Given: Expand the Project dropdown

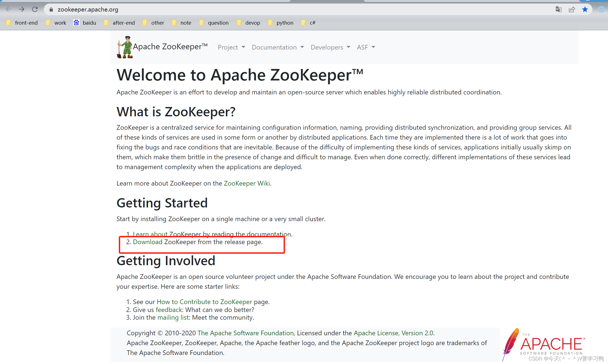Looking at the screenshot, I should click(231, 47).
